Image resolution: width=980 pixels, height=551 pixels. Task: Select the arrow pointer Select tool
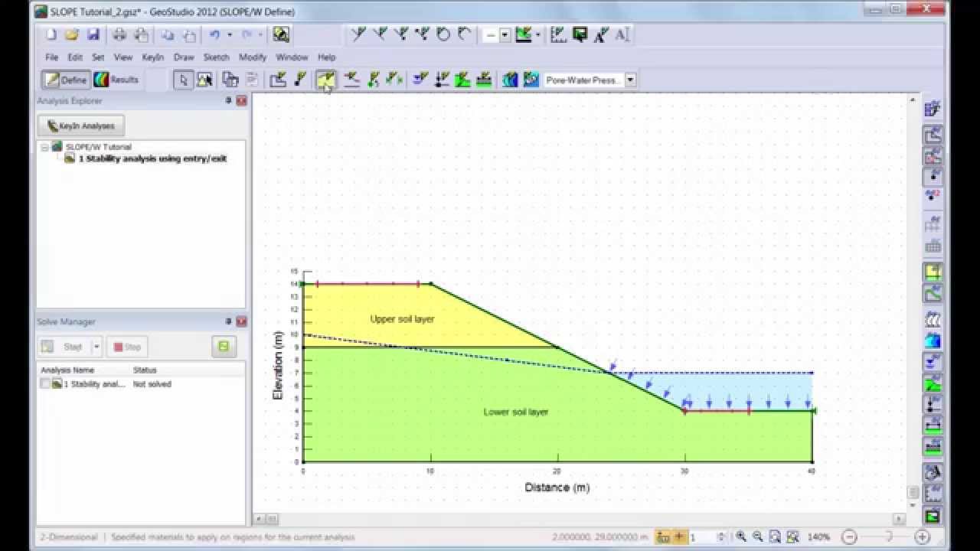[183, 80]
